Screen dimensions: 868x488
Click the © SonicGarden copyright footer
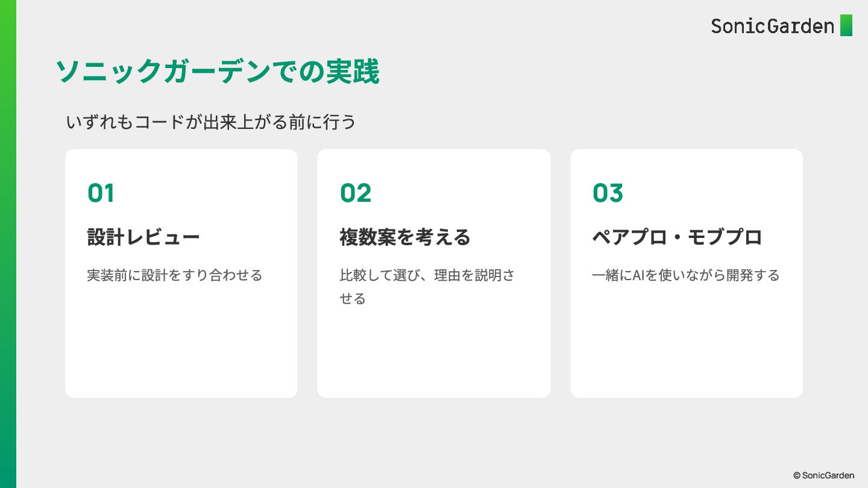[x=823, y=475]
